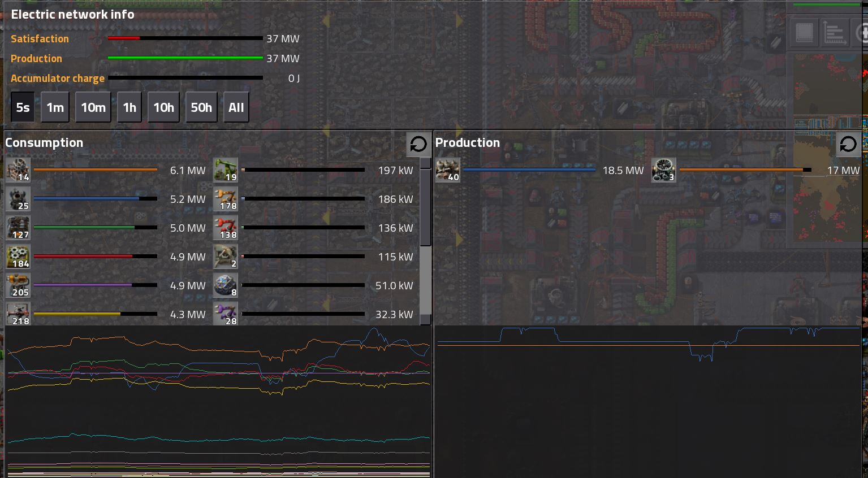Click the consumer icon with count 205
This screenshot has width=868, height=478.
18,285
